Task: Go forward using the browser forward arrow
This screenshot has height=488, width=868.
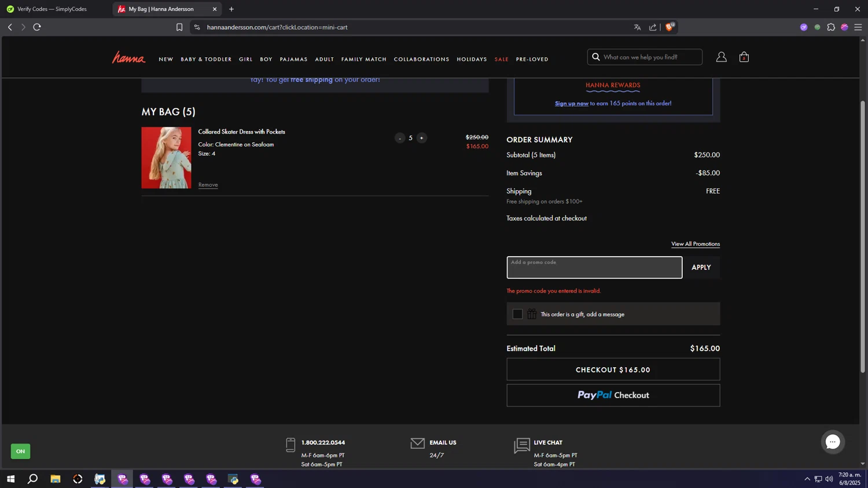Action: point(23,27)
